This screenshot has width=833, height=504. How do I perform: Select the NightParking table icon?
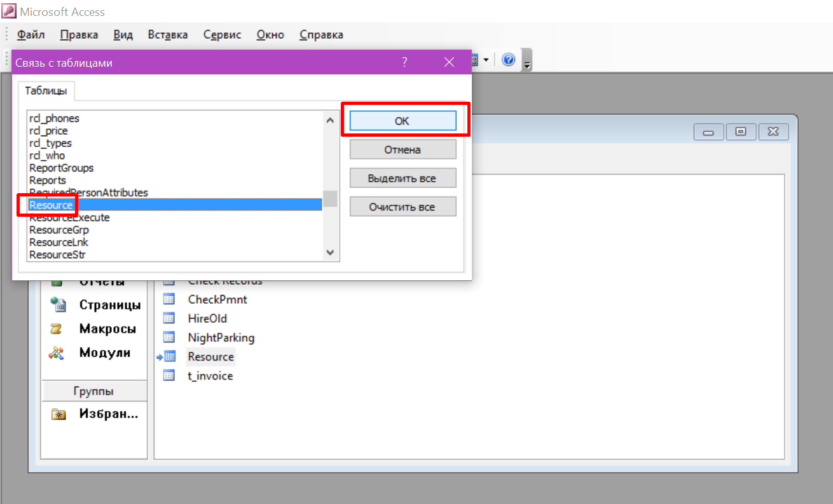click(169, 337)
